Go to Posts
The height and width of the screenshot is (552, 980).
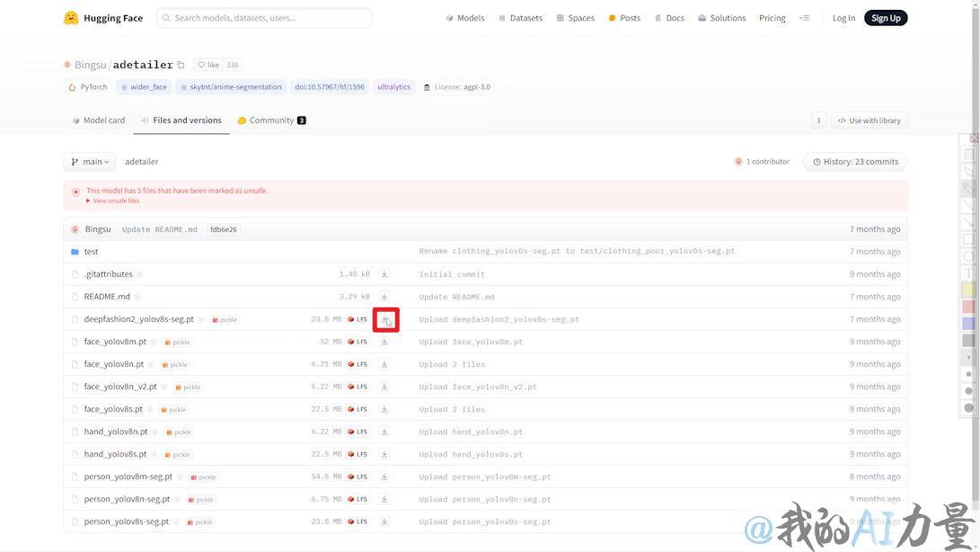(624, 18)
